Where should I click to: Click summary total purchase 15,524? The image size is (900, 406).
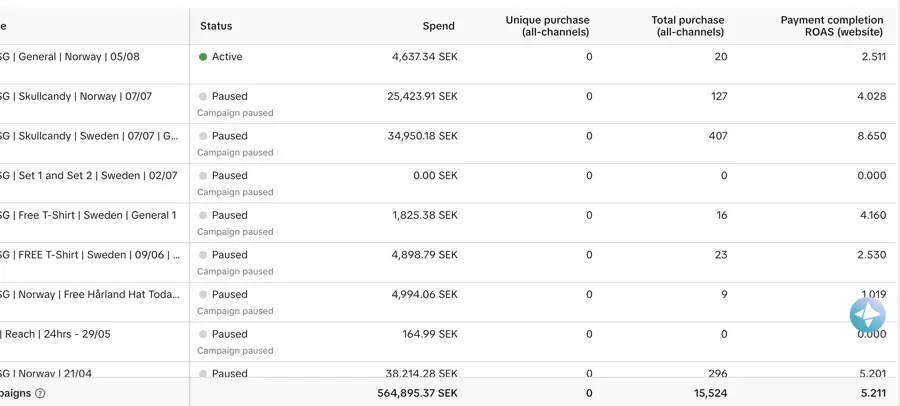coord(711,394)
